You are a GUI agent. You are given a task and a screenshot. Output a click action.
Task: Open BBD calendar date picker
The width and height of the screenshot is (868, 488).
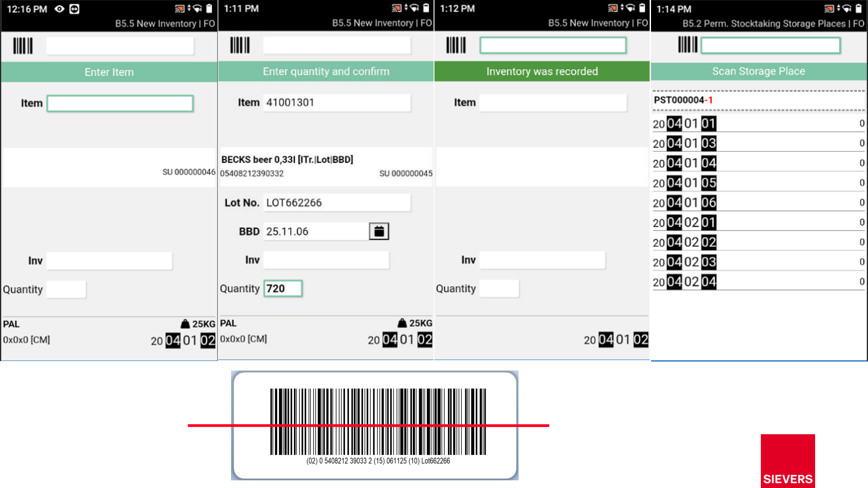tap(379, 231)
